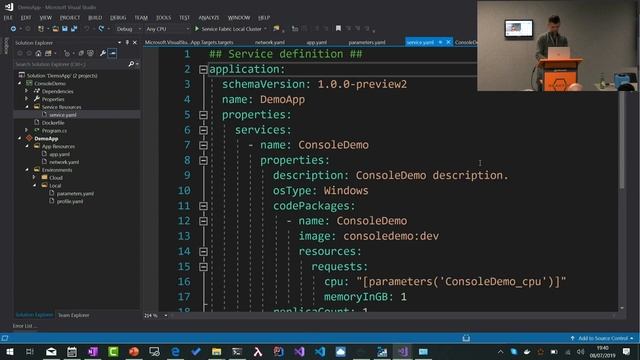Image resolution: width=640 pixels, height=360 pixels.
Task: Collapse the services: block on line 6
Action: coord(203,130)
